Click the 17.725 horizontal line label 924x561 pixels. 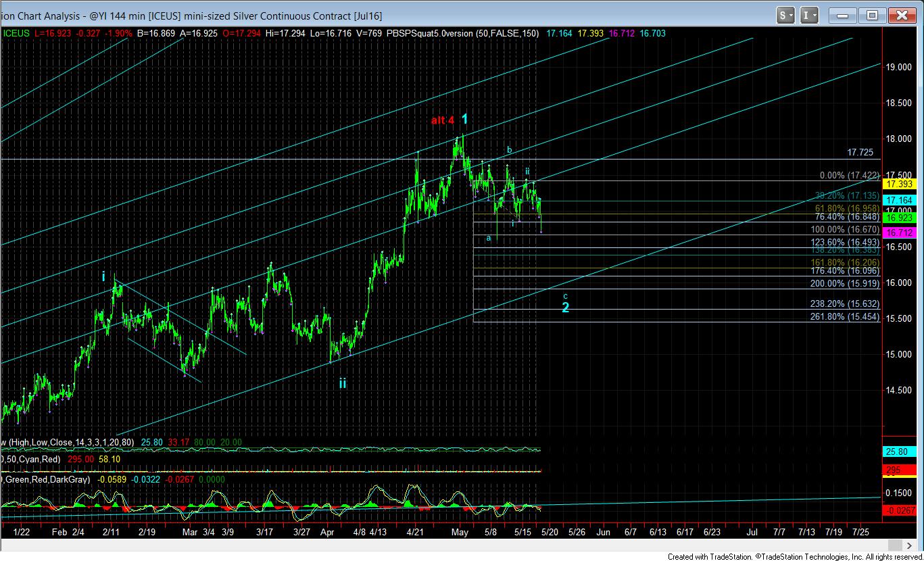click(x=863, y=153)
